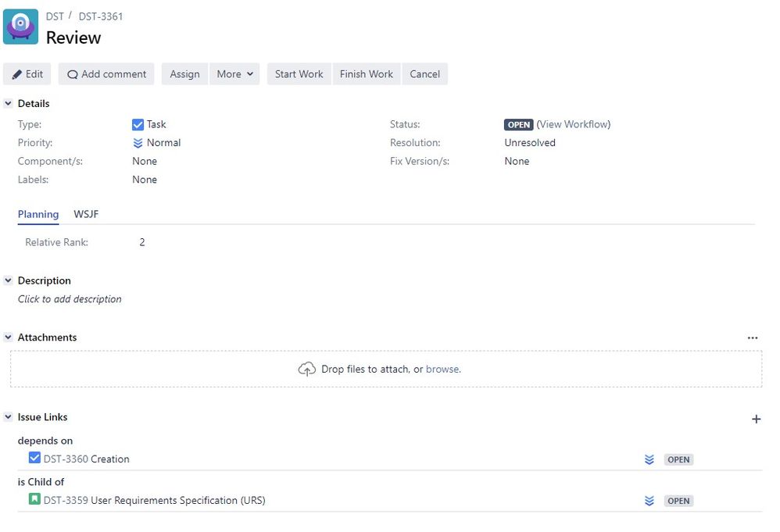
Task: Switch to the WSJF tab
Action: [x=86, y=214]
